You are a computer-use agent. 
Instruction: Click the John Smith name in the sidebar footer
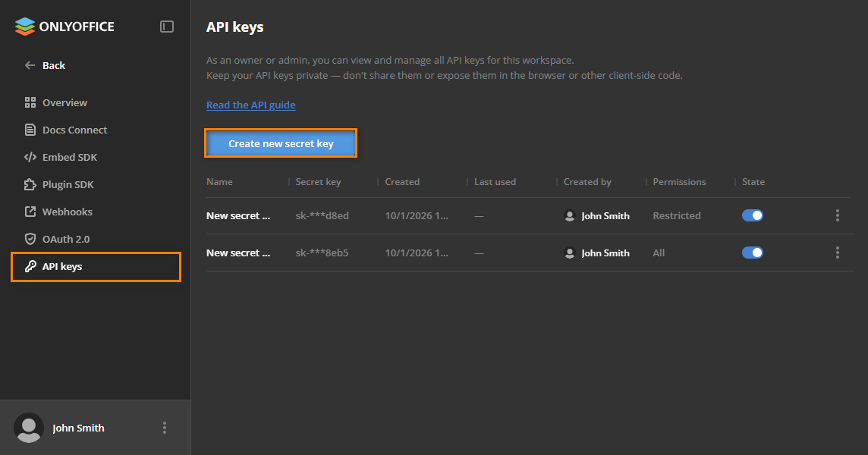[78, 428]
